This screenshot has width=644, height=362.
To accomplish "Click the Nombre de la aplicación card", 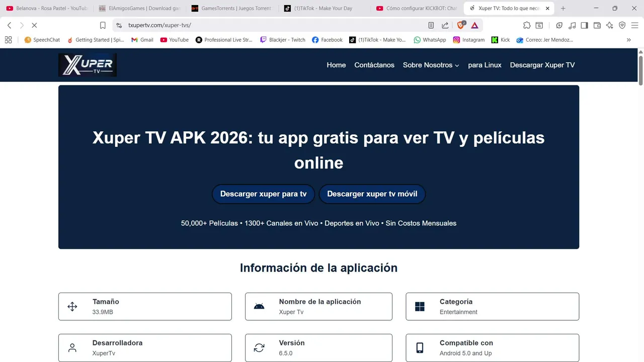I will pos(318,307).
